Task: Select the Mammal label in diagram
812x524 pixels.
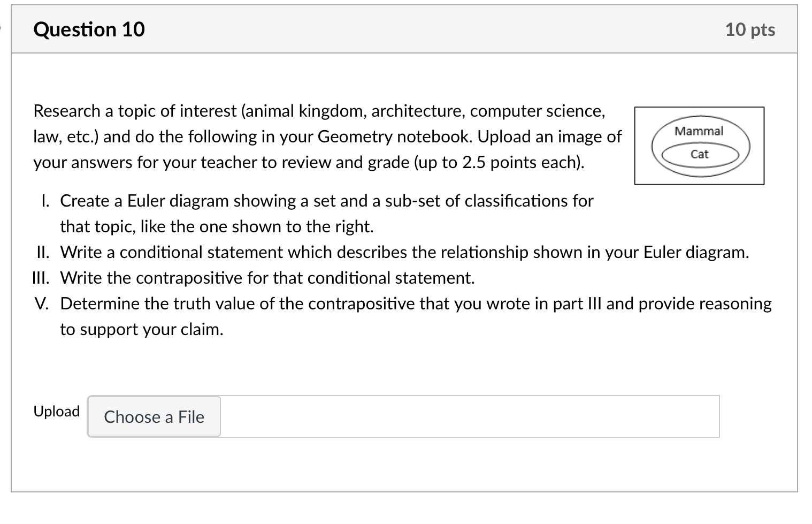Action: [x=699, y=131]
